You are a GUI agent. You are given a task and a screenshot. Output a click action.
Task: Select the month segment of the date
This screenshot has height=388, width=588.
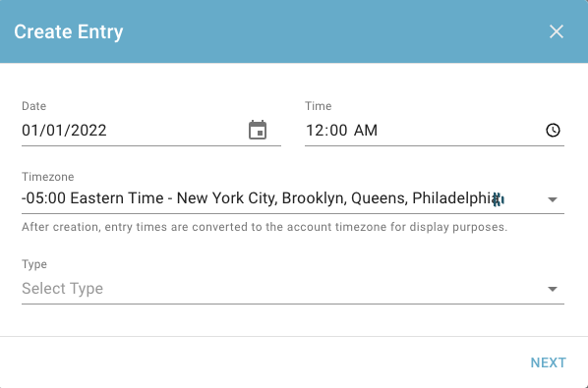[x=30, y=131]
